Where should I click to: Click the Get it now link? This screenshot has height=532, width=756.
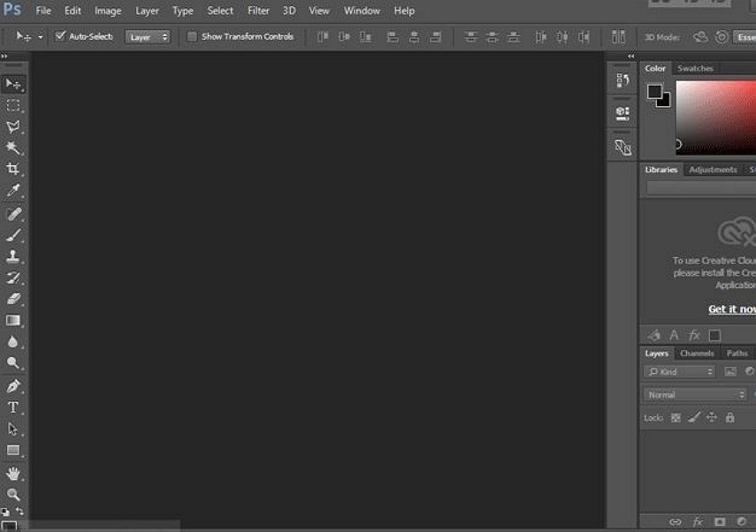click(x=732, y=309)
